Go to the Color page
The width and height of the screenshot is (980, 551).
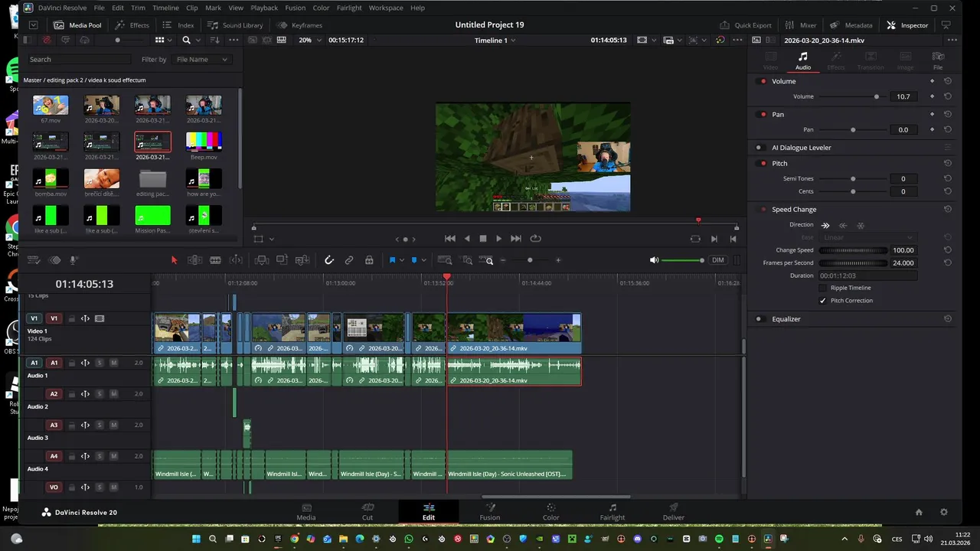(551, 512)
